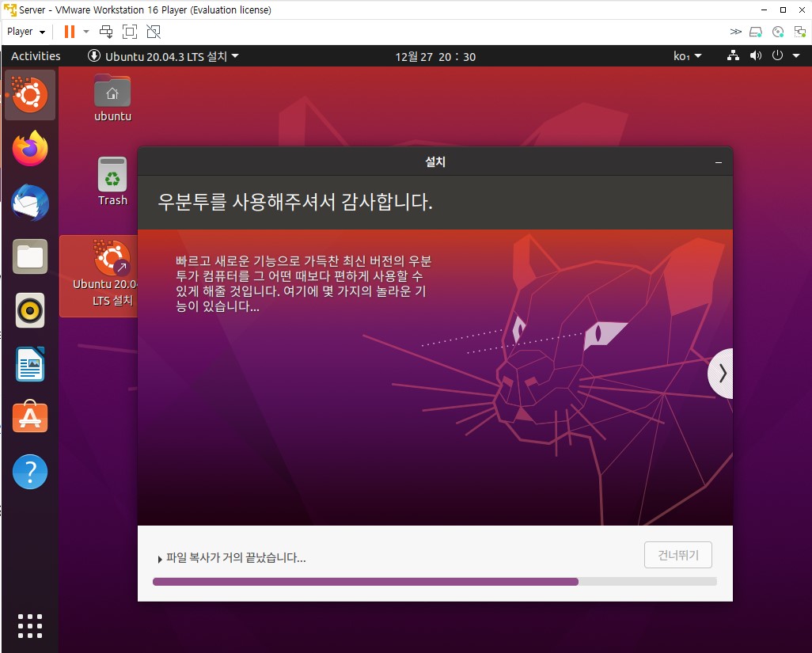Expand the power options arrow beside pause

click(86, 32)
